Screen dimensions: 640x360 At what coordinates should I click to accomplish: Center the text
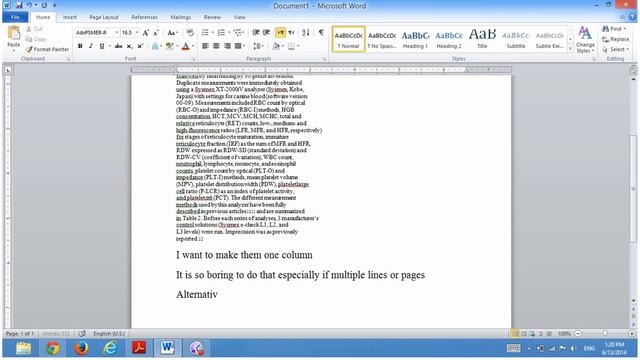tap(216, 46)
